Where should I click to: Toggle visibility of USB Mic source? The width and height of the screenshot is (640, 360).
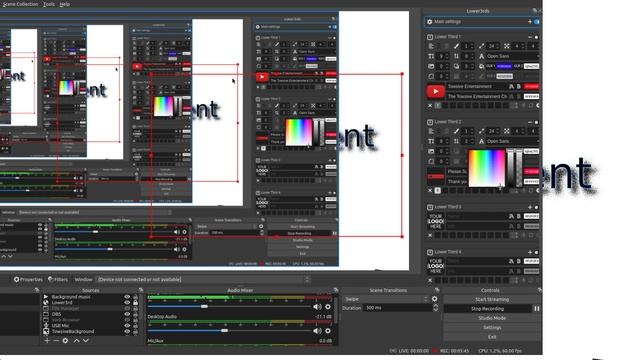127,325
